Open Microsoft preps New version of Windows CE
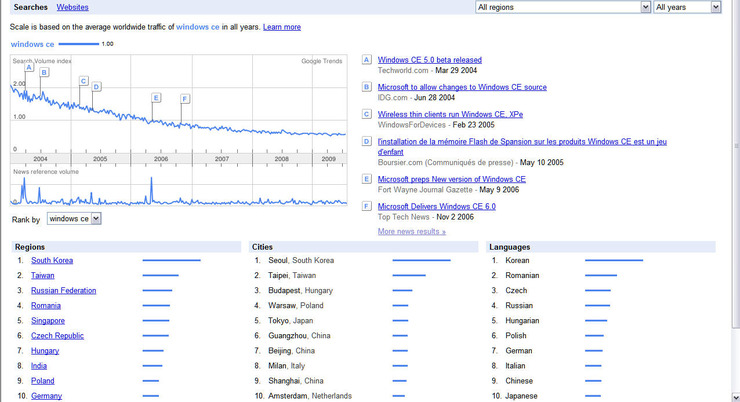This screenshot has height=402, width=740. pyautogui.click(x=451, y=179)
